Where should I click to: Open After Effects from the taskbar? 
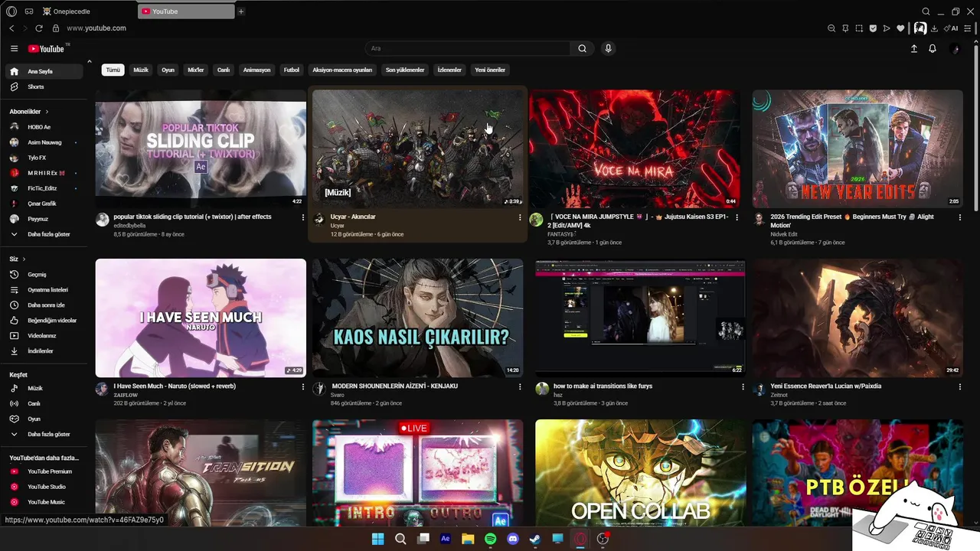pos(446,539)
